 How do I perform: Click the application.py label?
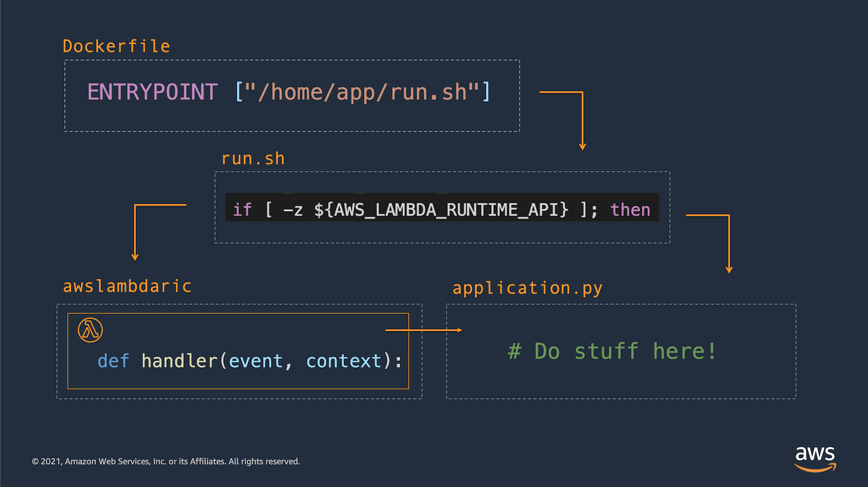click(528, 289)
